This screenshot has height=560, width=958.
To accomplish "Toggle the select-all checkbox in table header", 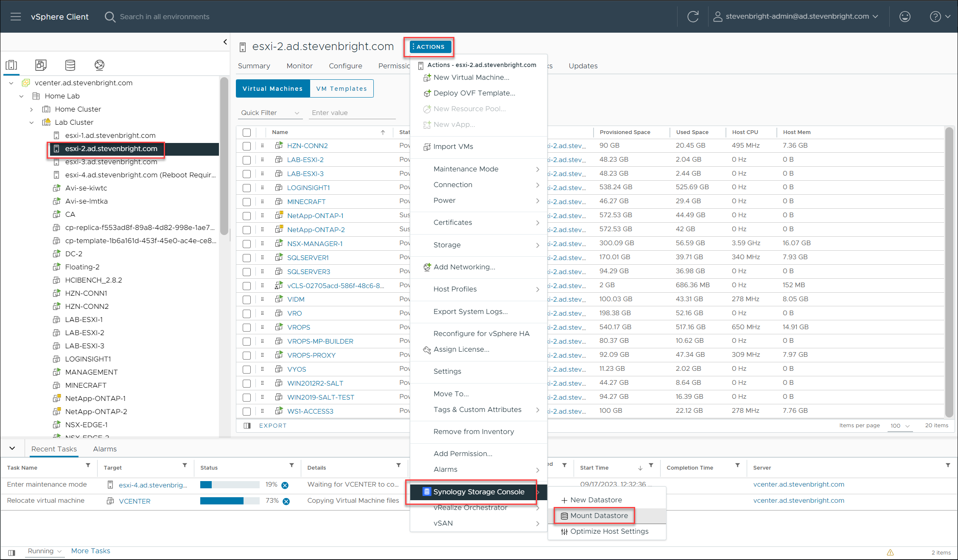I will (x=247, y=132).
